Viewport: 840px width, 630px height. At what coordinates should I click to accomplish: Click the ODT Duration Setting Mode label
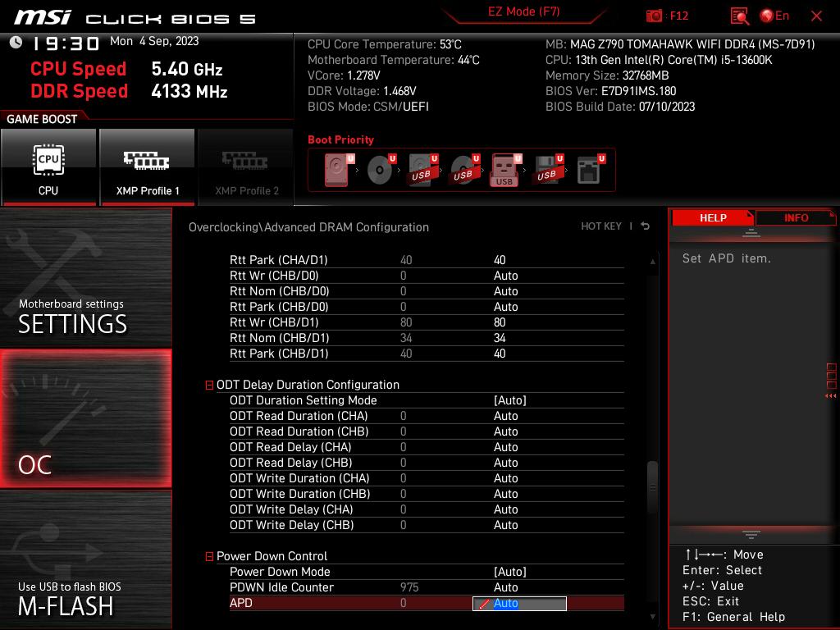tap(304, 400)
